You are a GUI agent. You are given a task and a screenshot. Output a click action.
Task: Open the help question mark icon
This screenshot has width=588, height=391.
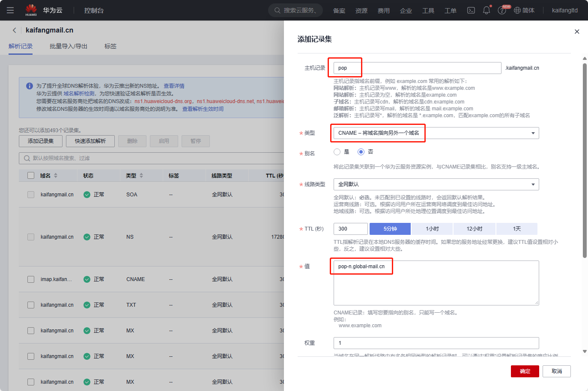(502, 10)
